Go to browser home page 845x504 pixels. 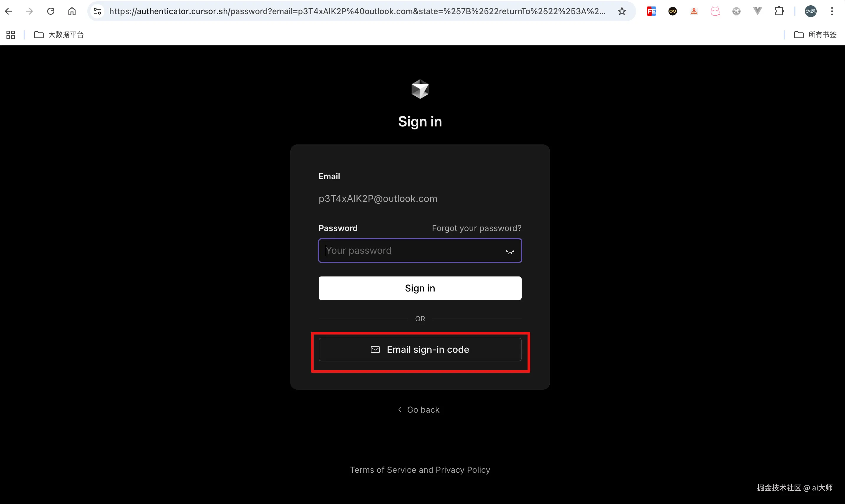pyautogui.click(x=72, y=11)
